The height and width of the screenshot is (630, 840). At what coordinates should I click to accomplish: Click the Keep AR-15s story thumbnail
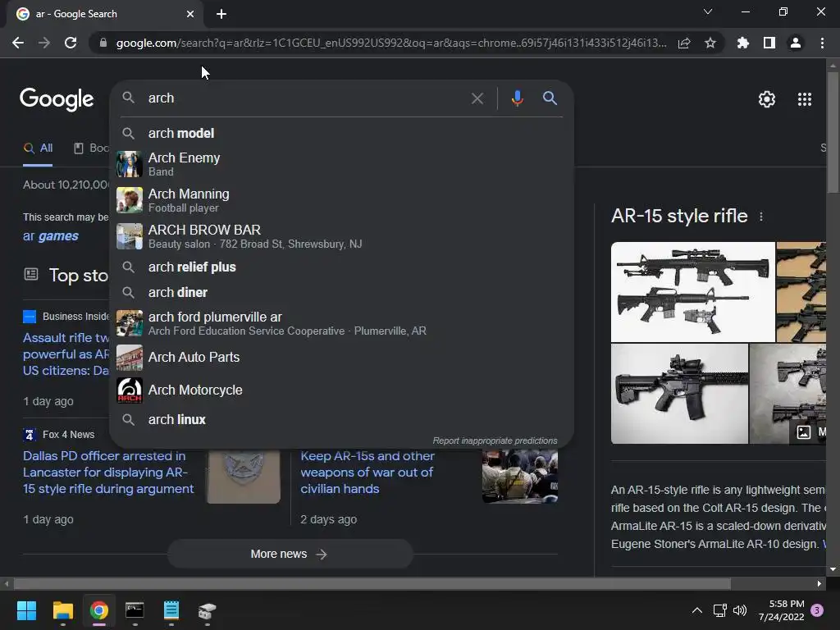click(519, 477)
